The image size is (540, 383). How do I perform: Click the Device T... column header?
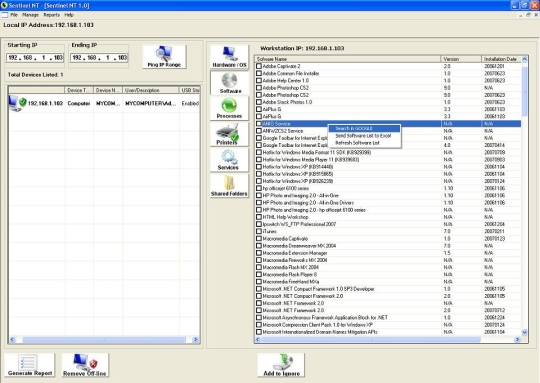79,90
